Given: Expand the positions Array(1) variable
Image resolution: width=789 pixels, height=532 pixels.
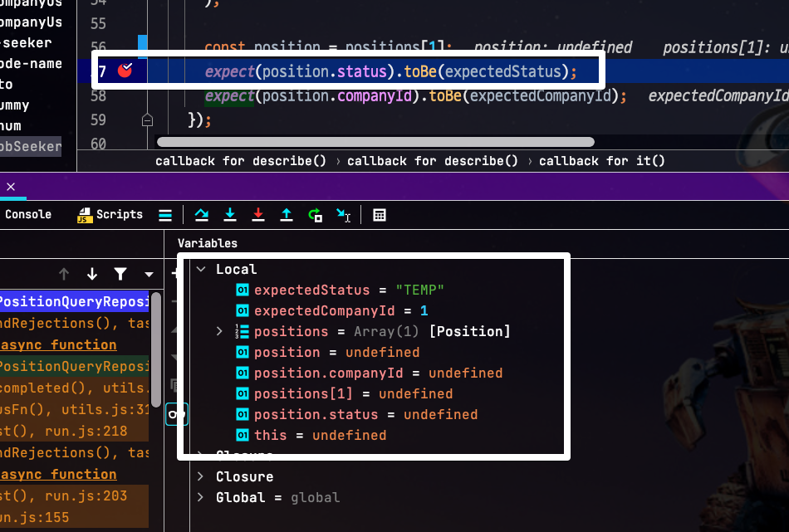Looking at the screenshot, I should [x=219, y=331].
